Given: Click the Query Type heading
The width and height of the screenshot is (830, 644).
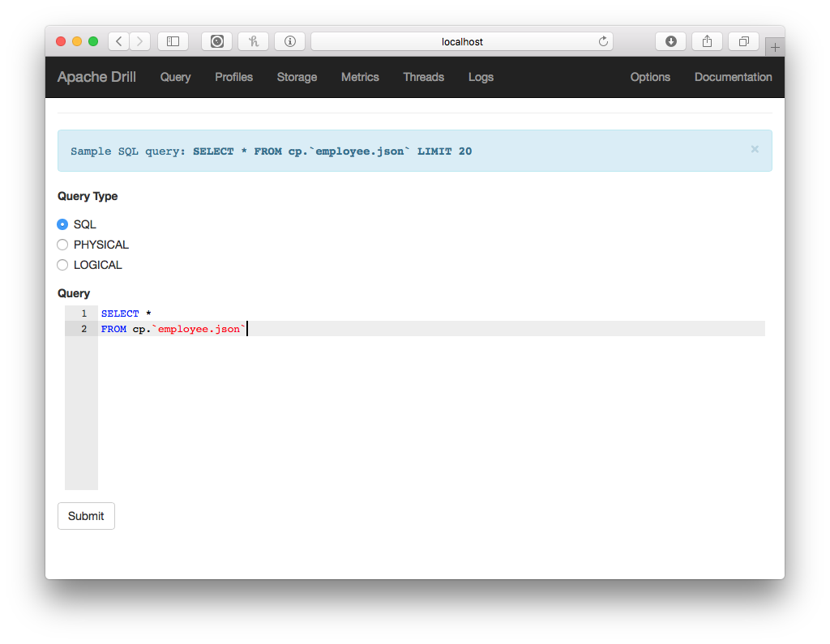Looking at the screenshot, I should 88,196.
